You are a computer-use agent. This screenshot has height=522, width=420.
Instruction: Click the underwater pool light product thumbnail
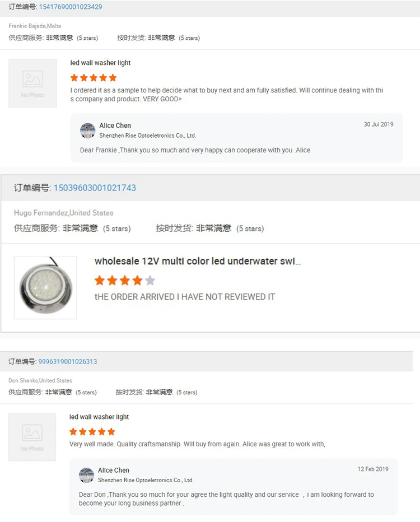(45, 288)
